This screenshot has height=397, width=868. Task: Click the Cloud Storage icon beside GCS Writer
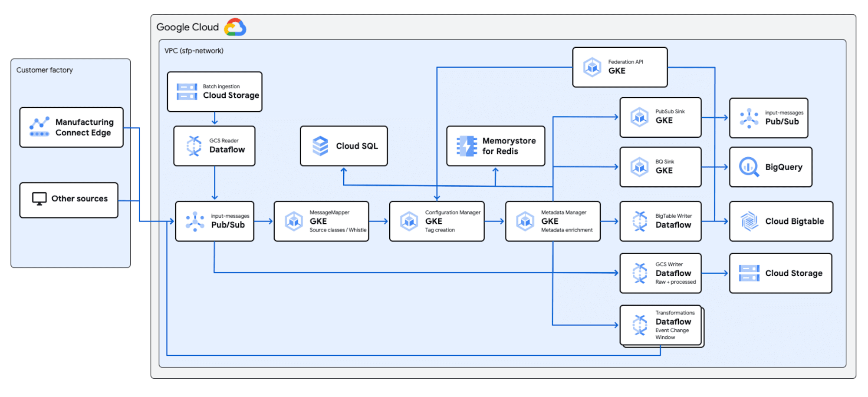[x=749, y=273]
